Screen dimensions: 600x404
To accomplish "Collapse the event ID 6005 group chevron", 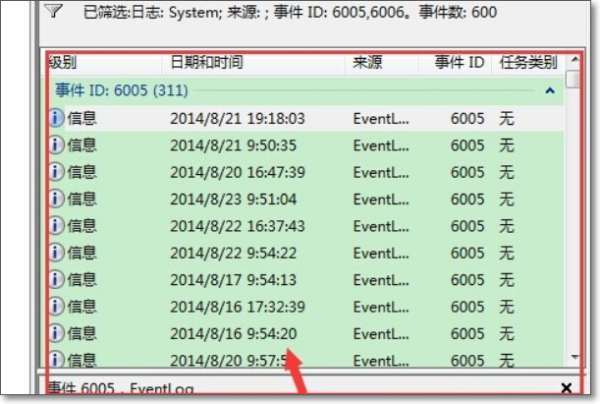I will tap(550, 91).
